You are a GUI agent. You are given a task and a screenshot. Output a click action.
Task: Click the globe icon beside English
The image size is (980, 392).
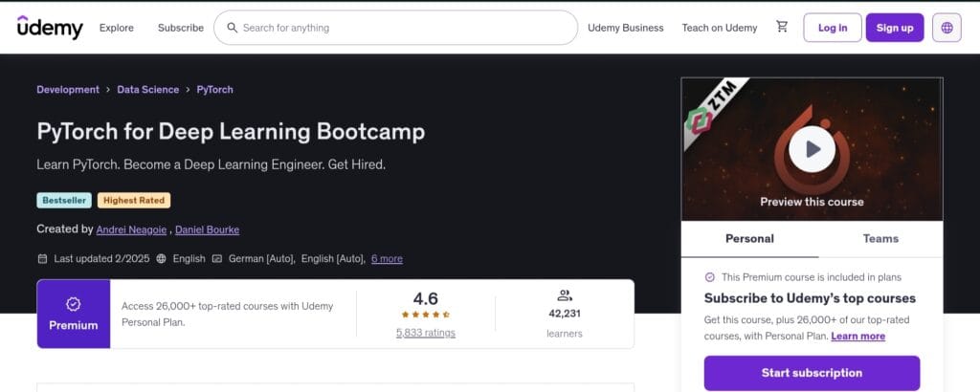pos(161,258)
